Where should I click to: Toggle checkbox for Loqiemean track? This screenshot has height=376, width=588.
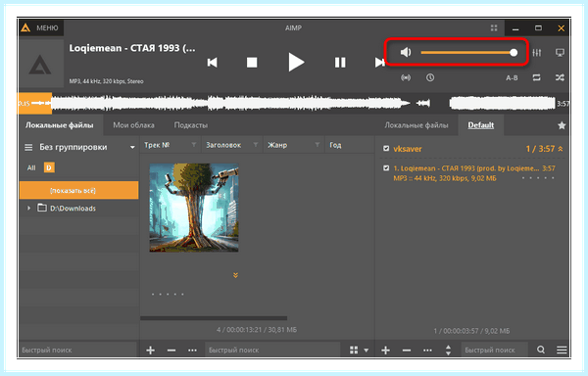pyautogui.click(x=386, y=167)
